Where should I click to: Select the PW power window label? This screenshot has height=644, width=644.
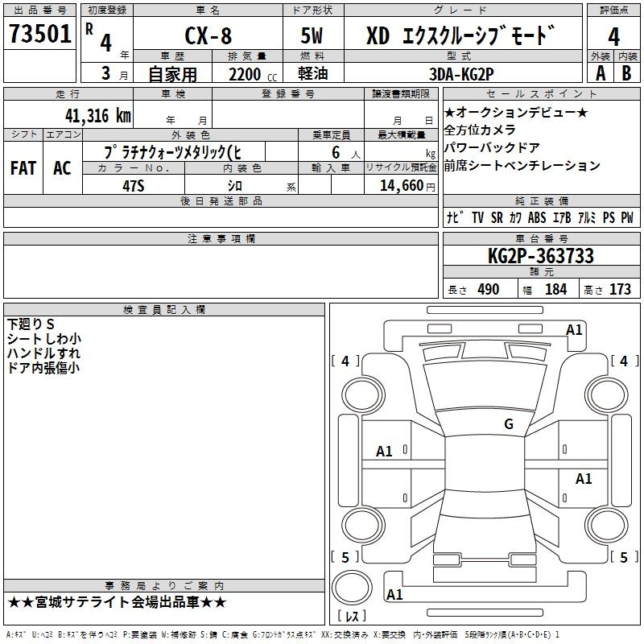coord(626,218)
